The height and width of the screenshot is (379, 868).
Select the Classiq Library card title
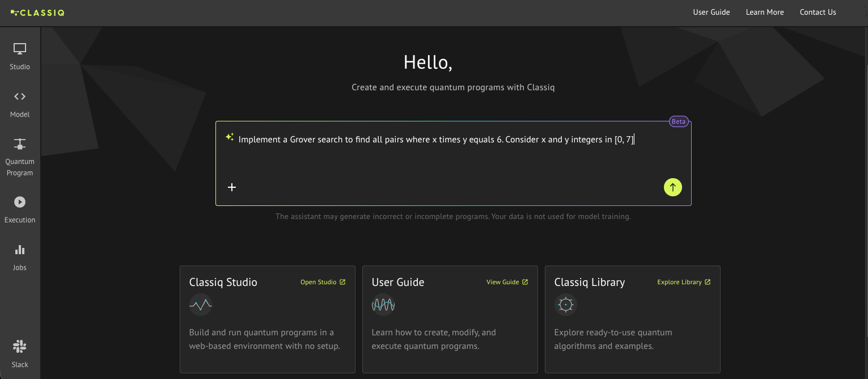pos(590,282)
